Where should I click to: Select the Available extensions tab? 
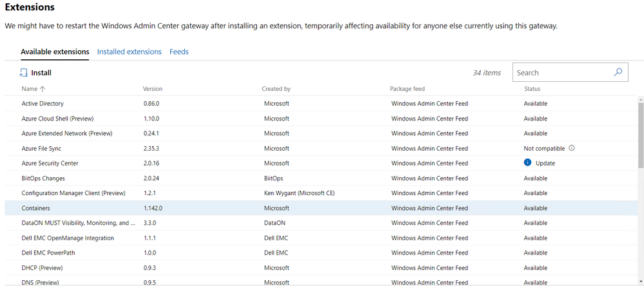55,52
